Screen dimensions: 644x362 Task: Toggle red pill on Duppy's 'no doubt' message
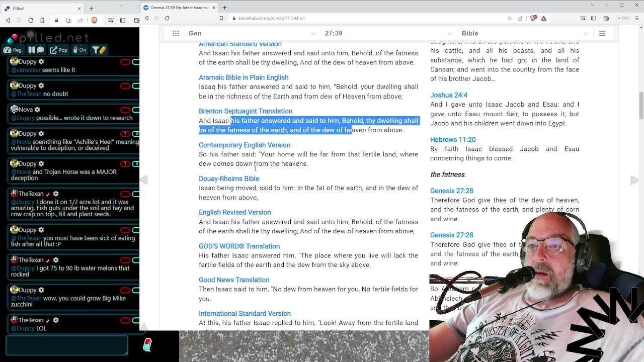point(125,86)
